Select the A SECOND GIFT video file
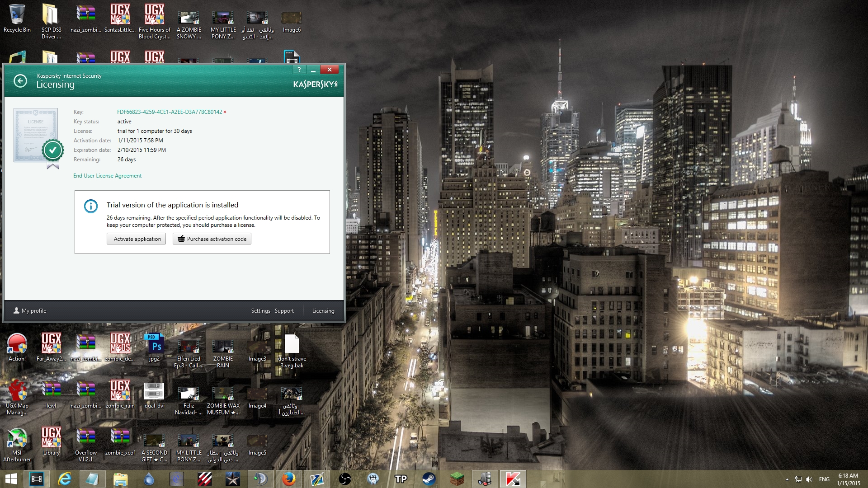Screen dimensions: 868x488 155,448
